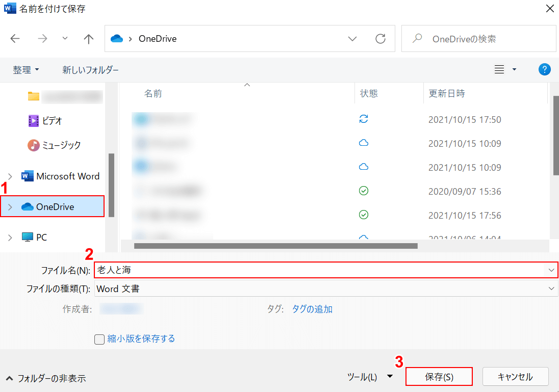
Task: Click the forward navigation arrow
Action: coord(42,39)
